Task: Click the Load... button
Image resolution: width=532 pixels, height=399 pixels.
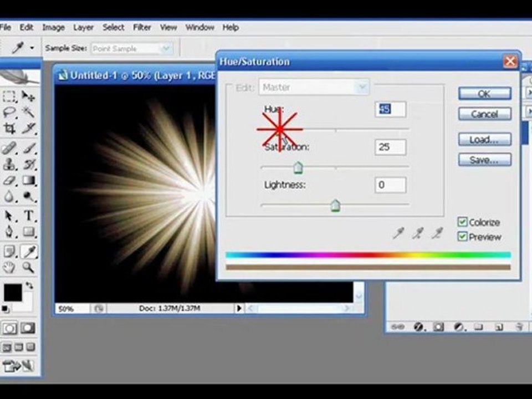Action: coord(484,140)
